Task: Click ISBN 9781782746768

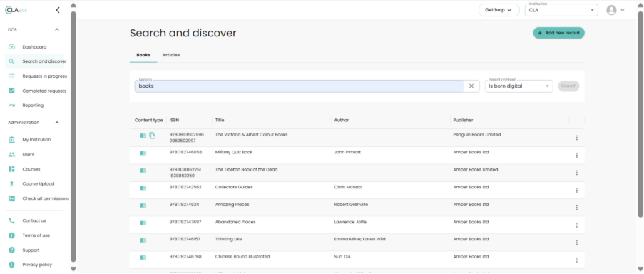Action: click(185, 257)
